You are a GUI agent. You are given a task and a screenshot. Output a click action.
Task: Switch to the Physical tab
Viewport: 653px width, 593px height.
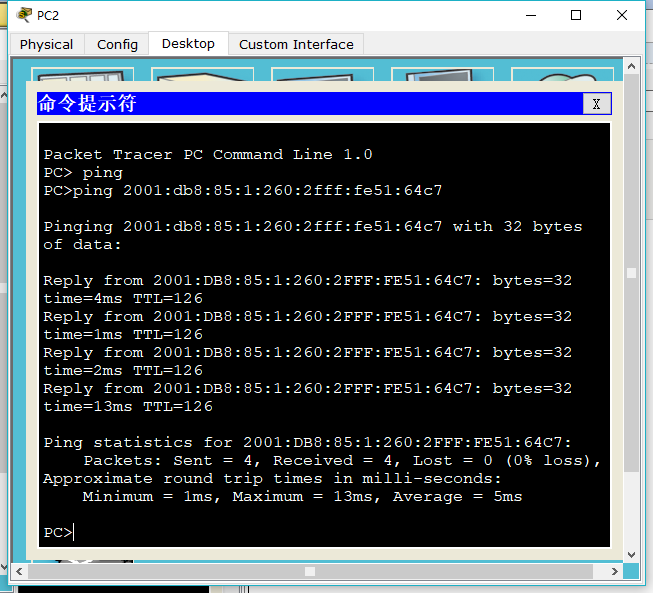(x=46, y=44)
